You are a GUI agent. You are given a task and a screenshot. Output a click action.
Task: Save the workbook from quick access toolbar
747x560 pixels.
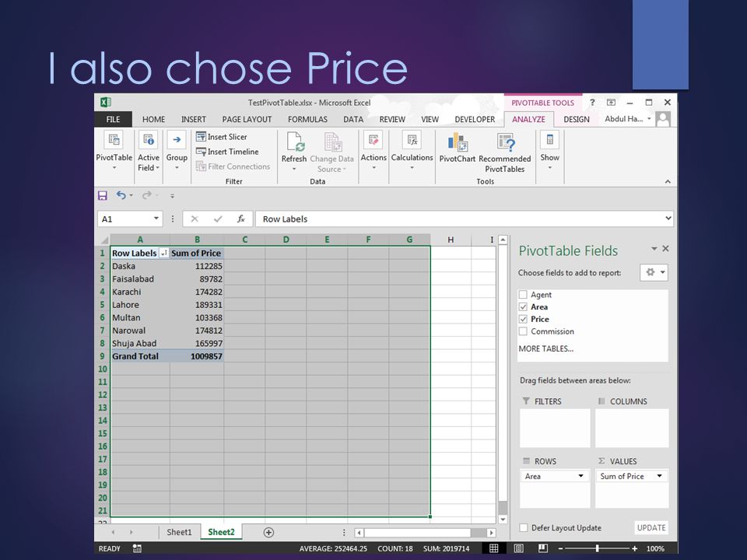pos(103,195)
